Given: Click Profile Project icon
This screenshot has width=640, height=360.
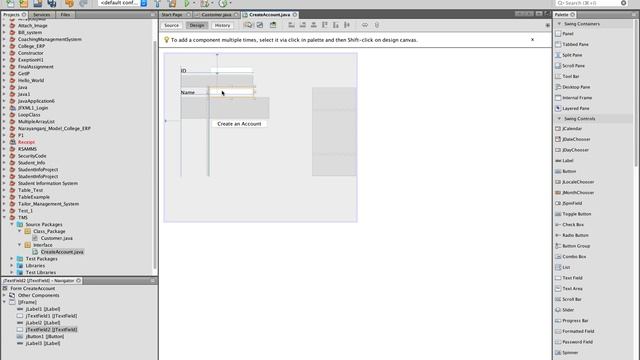Looking at the screenshot, I should pyautogui.click(x=222, y=3).
